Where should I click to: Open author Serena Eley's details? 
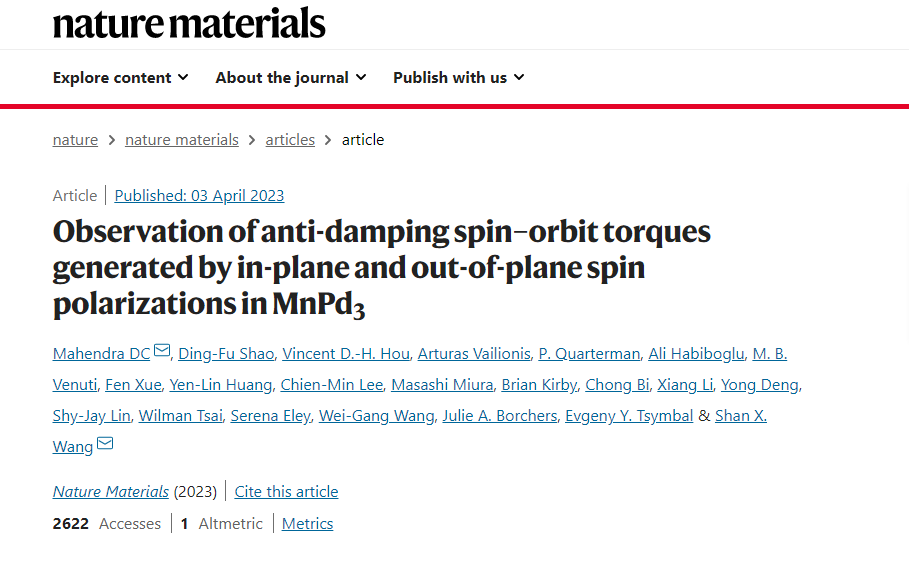click(271, 416)
